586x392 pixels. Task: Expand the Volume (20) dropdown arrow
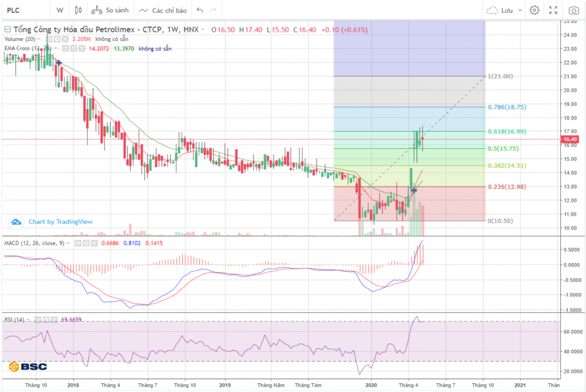39,39
